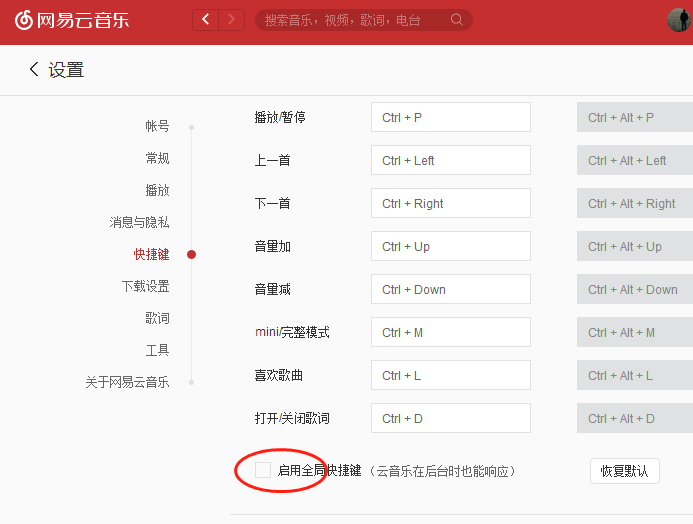Edit the 播放/暂停 shortcut field Ctrl + P

pyautogui.click(x=451, y=117)
